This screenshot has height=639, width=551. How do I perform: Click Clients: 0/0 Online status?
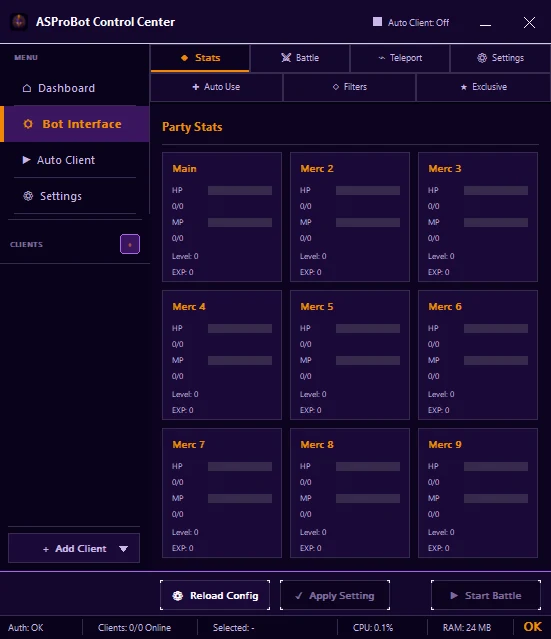click(x=134, y=628)
